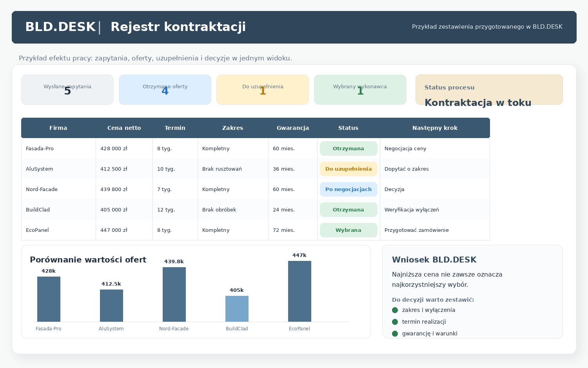Click the AluSystem bar in the chart

(111, 306)
